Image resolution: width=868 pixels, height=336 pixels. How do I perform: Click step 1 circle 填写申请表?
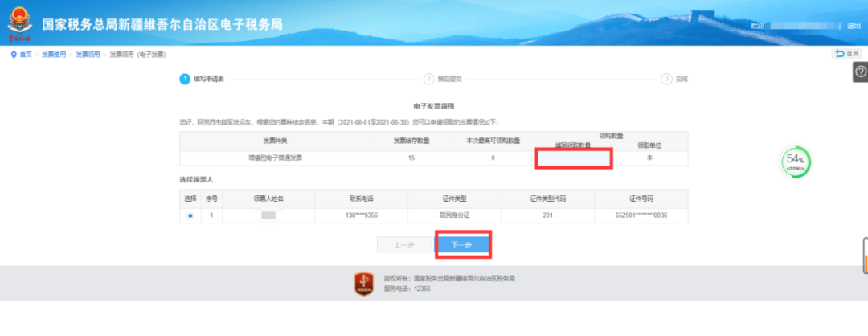(x=184, y=79)
